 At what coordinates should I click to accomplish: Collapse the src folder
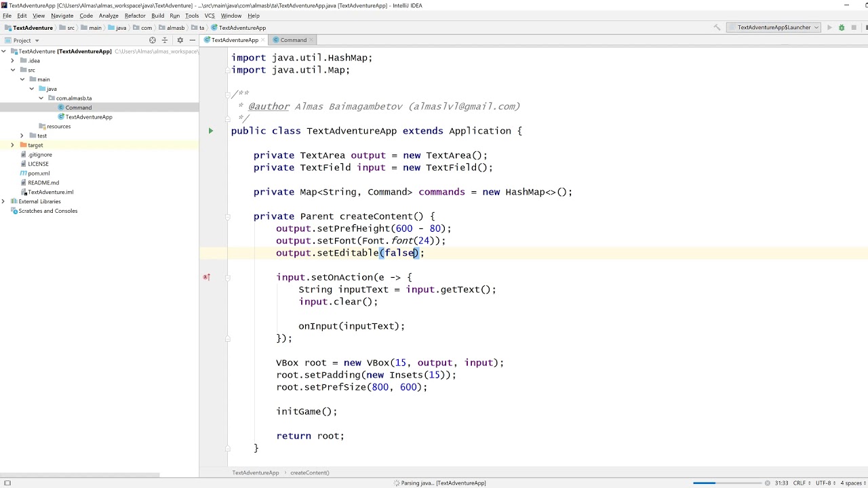[12, 70]
